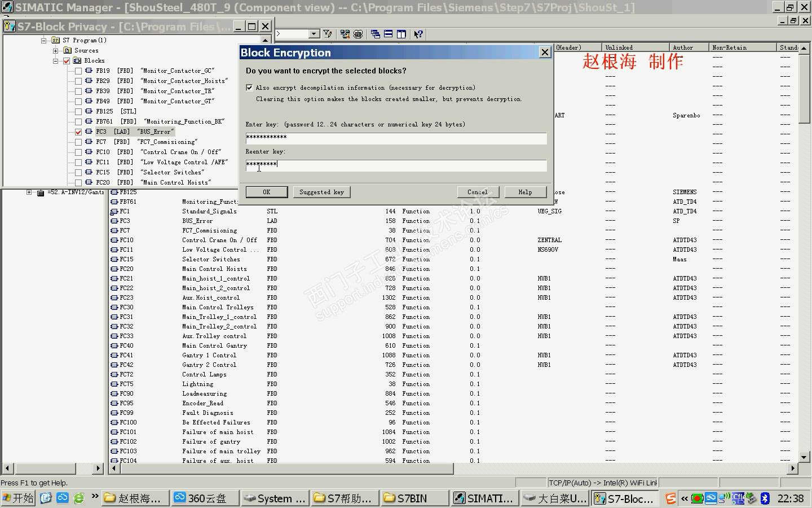Click the 360 cloud quick launch icon
This screenshot has width=812, height=508.
pyautogui.click(x=63, y=498)
